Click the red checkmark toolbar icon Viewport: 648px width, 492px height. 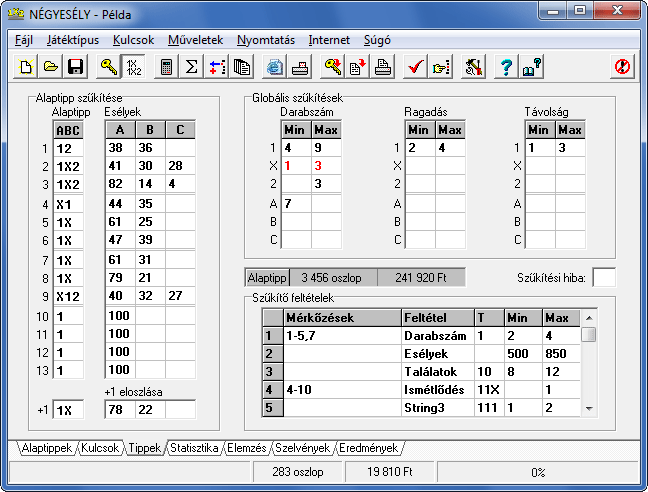(x=415, y=67)
